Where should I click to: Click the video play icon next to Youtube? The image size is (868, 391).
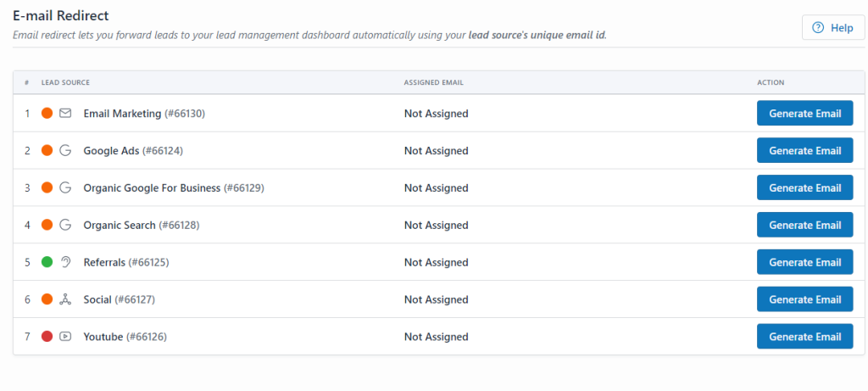(x=65, y=336)
